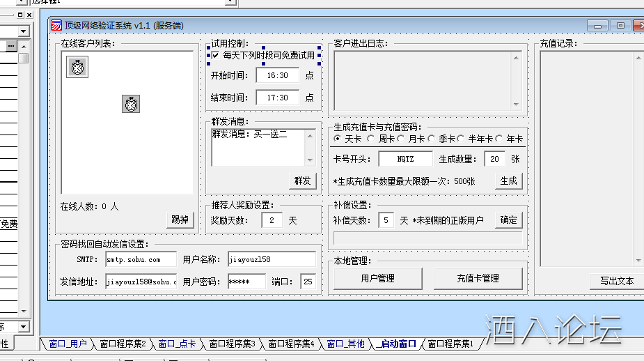Open the dropdown at the bottom of left panel
This screenshot has height=361, width=644.
pyautogui.click(x=23, y=326)
